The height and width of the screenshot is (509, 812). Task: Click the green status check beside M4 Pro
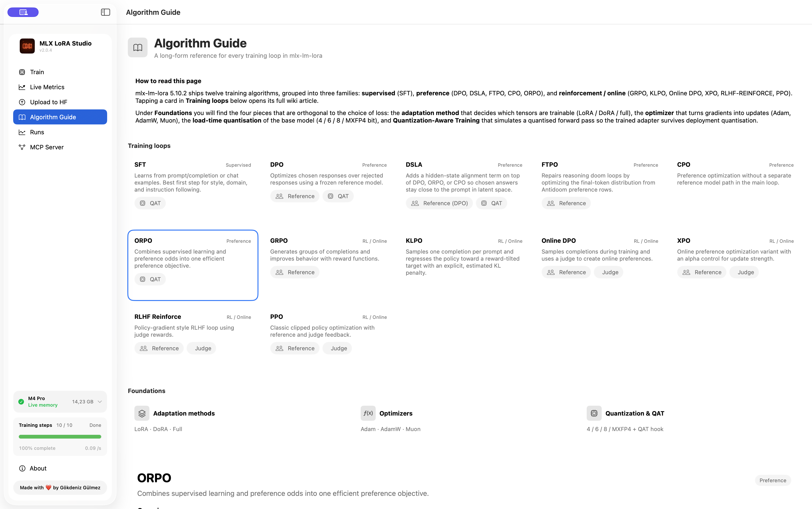[x=21, y=402]
